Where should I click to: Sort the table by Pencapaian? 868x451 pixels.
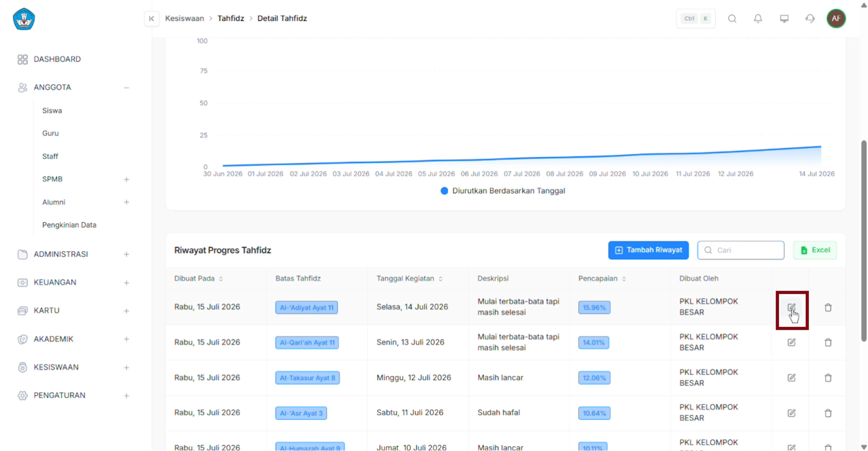624,279
